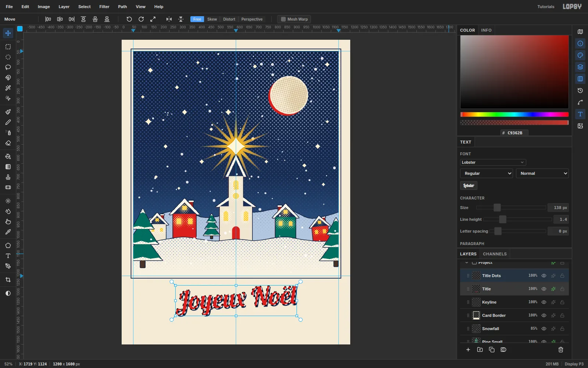Click the Rotate counterclockwise icon

point(129,19)
